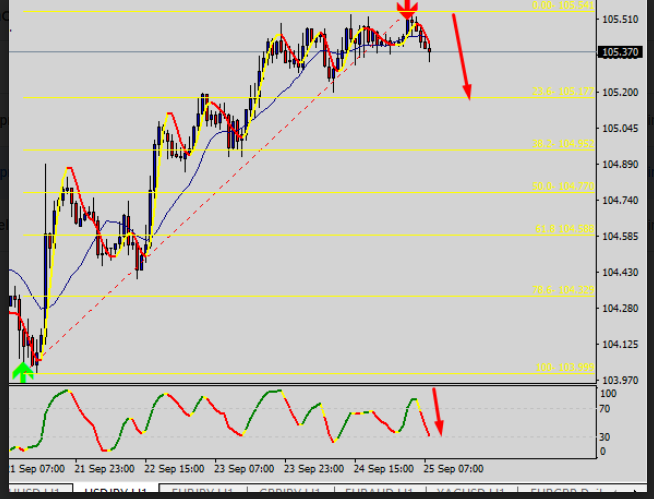The height and width of the screenshot is (499, 654).
Task: Click the red sell arrow signal at top
Action: pyautogui.click(x=409, y=12)
